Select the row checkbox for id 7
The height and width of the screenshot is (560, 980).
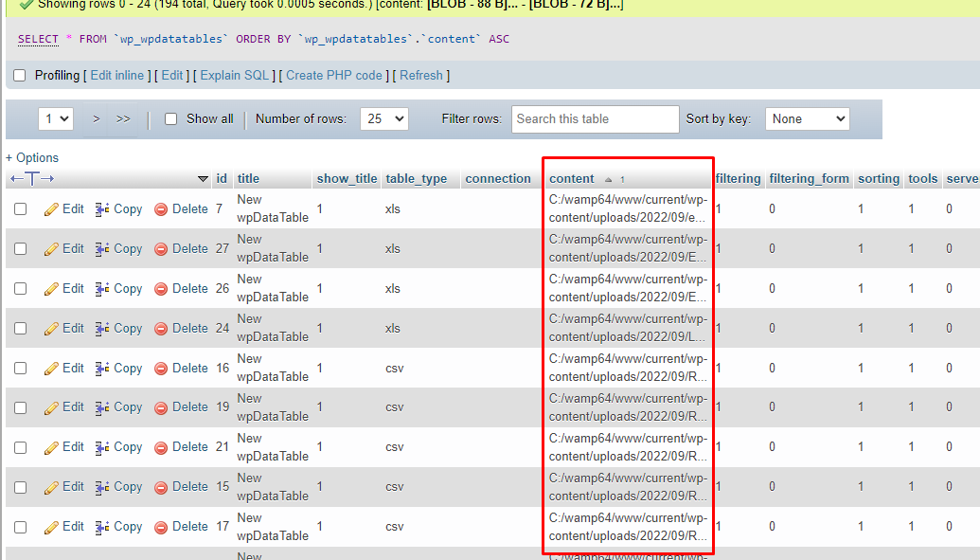pos(21,209)
